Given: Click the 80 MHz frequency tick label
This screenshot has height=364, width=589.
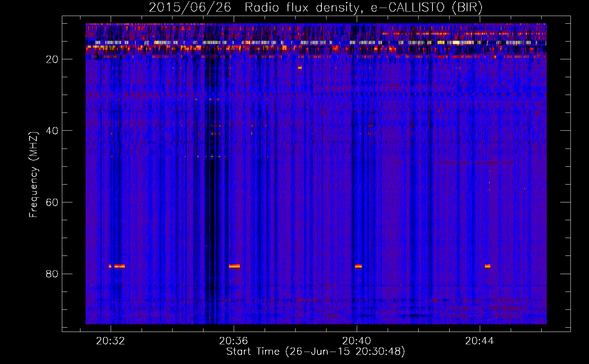Looking at the screenshot, I should pos(52,274).
